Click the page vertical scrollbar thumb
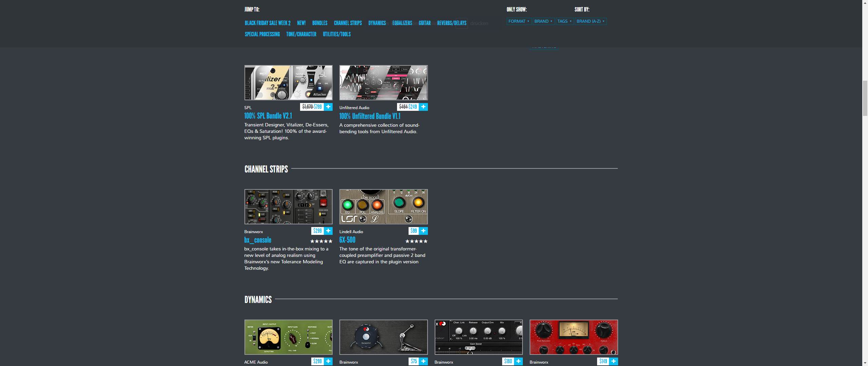The image size is (868, 366). (865, 98)
